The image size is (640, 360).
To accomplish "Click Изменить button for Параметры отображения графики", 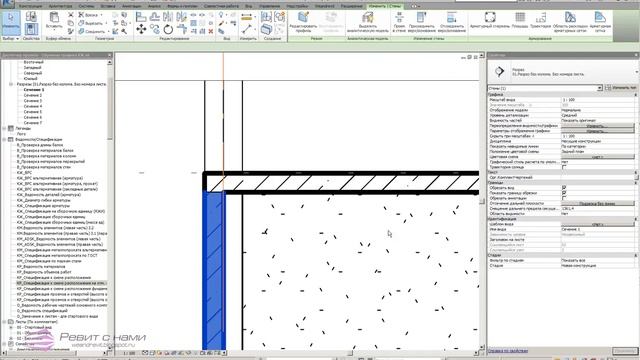I will (598, 131).
